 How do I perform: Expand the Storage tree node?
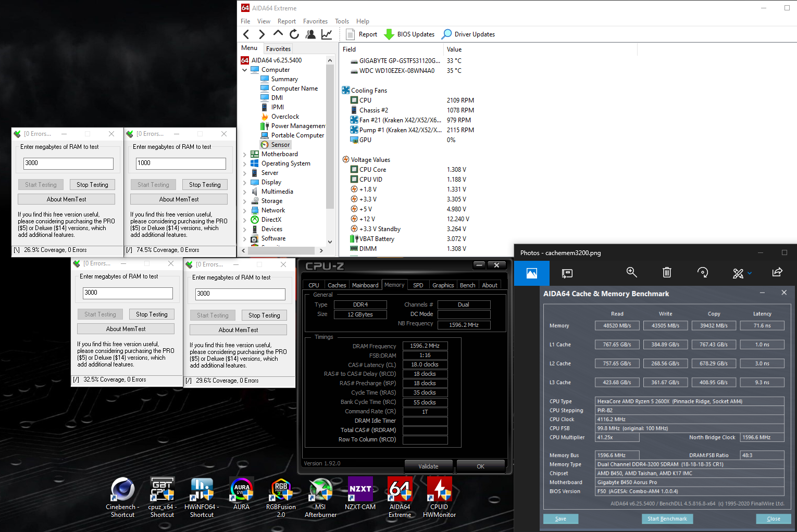pyautogui.click(x=245, y=201)
